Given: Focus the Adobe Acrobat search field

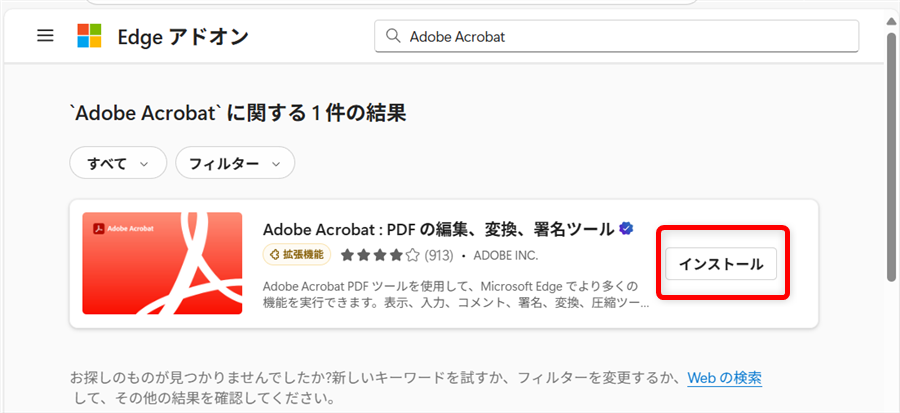Looking at the screenshot, I should point(620,36).
